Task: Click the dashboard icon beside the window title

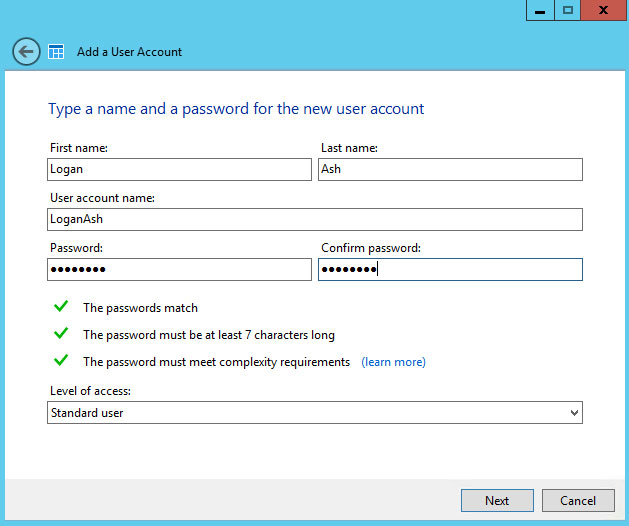Action: click(56, 51)
